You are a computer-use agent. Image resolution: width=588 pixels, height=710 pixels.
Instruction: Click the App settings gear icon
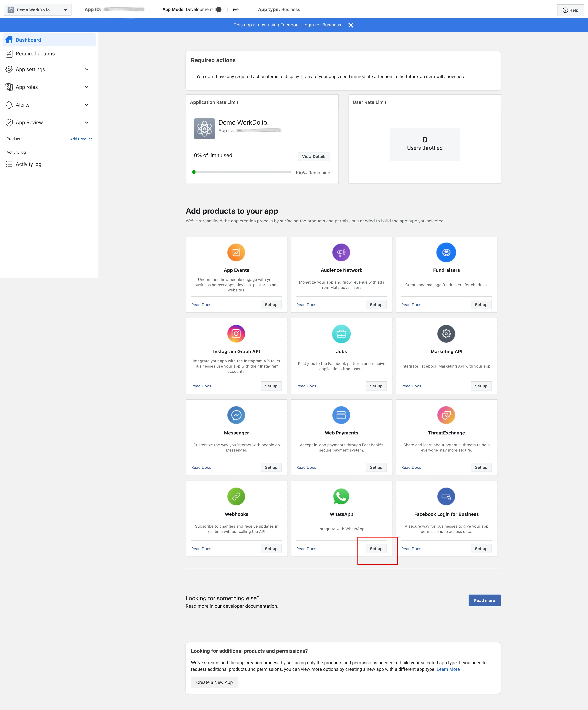pos(9,69)
